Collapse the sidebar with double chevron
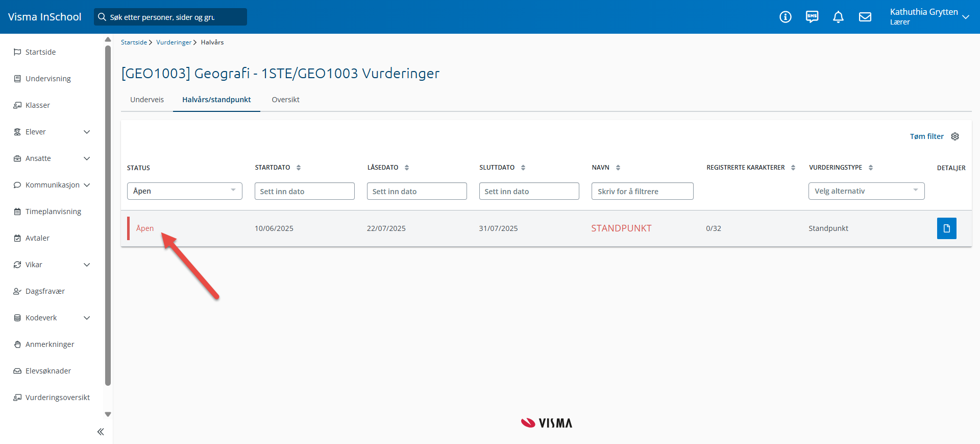Screen dimensions: 980x444 [101, 432]
